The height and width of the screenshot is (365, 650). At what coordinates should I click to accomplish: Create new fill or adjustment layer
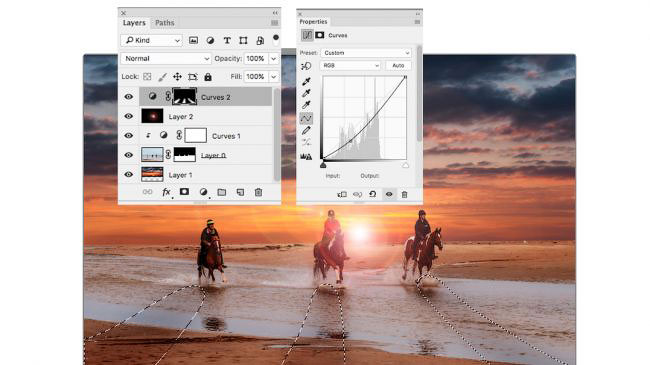203,192
